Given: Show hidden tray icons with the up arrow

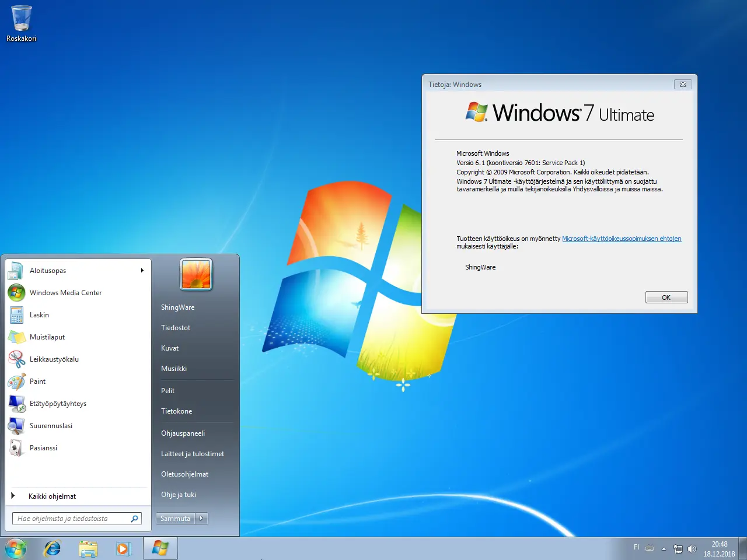Looking at the screenshot, I should (664, 548).
